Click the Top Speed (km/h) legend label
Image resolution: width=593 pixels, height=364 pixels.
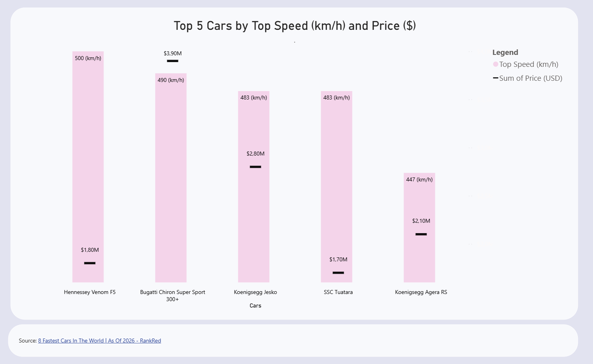click(529, 64)
